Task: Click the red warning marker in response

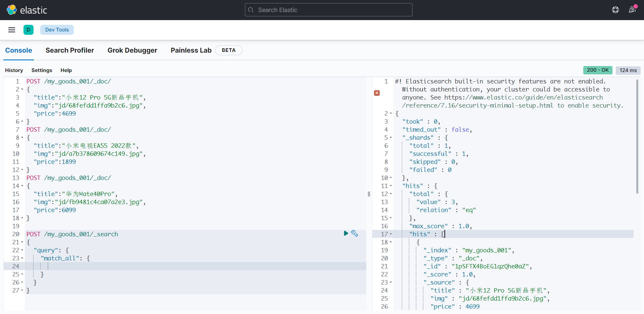Action: [377, 93]
